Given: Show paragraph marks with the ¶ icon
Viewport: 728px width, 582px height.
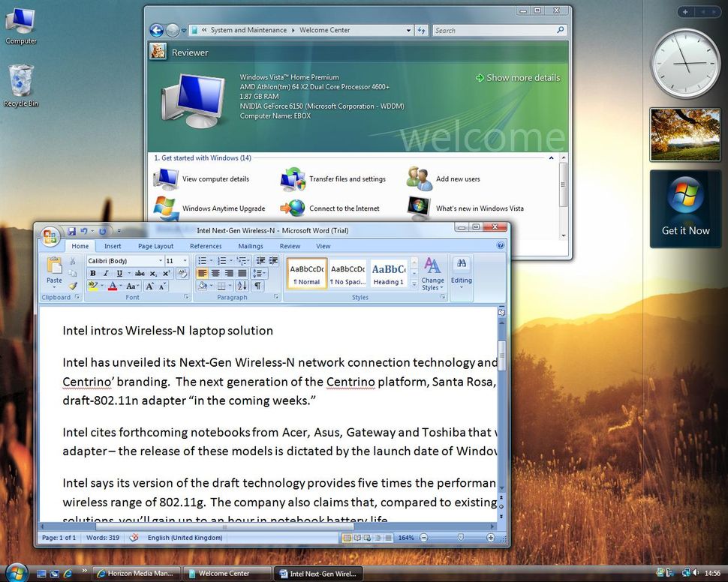Looking at the screenshot, I should pyautogui.click(x=258, y=285).
